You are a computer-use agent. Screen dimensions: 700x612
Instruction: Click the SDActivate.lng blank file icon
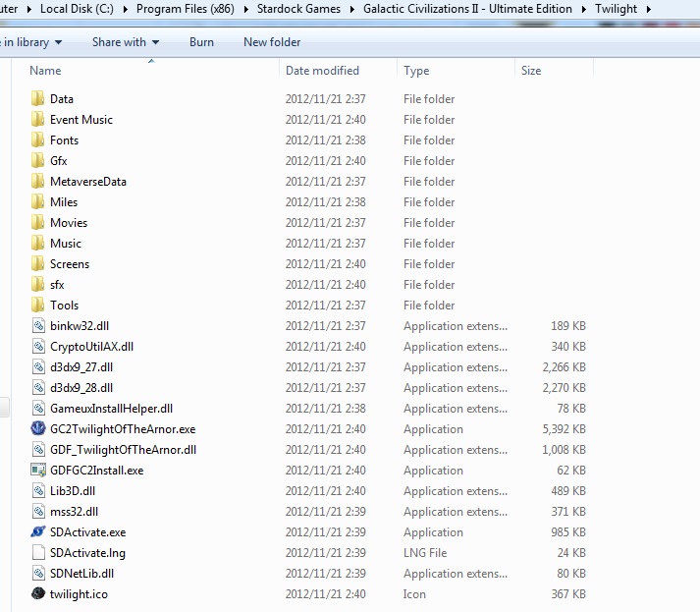tap(38, 552)
